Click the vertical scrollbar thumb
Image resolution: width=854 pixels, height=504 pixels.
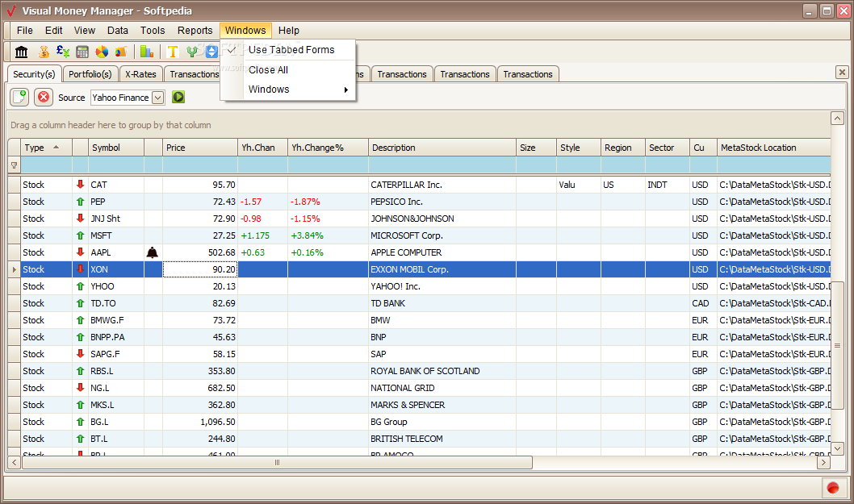click(837, 346)
